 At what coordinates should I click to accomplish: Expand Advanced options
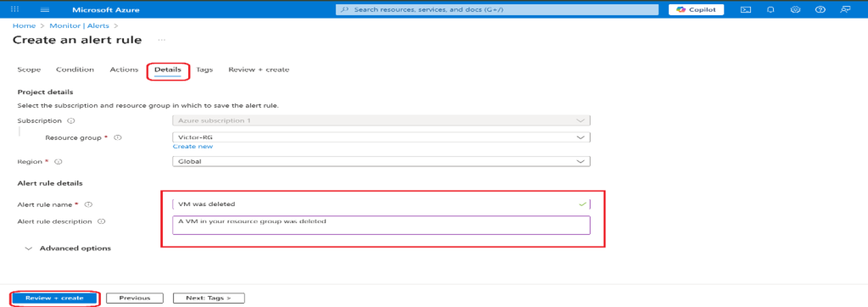pyautogui.click(x=69, y=248)
